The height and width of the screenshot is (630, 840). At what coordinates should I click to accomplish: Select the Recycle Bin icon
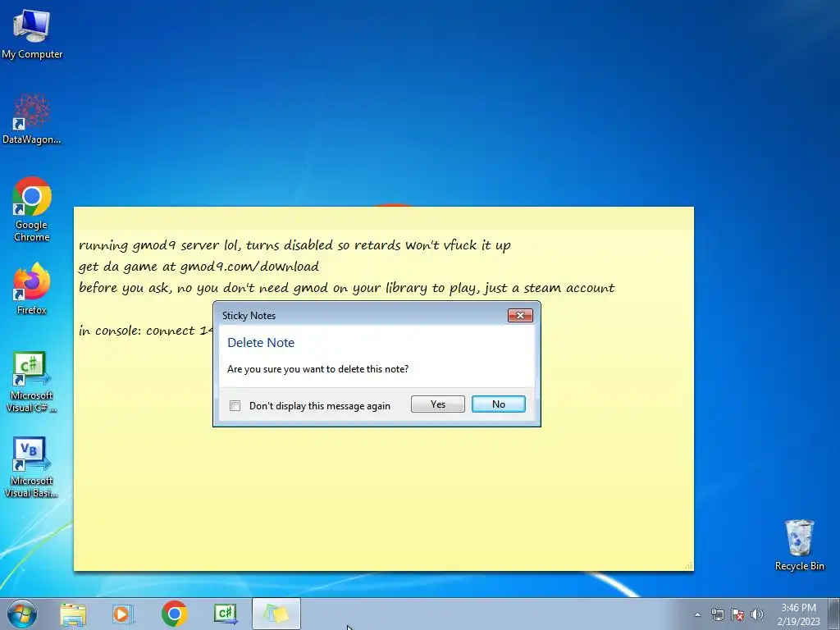point(799,545)
